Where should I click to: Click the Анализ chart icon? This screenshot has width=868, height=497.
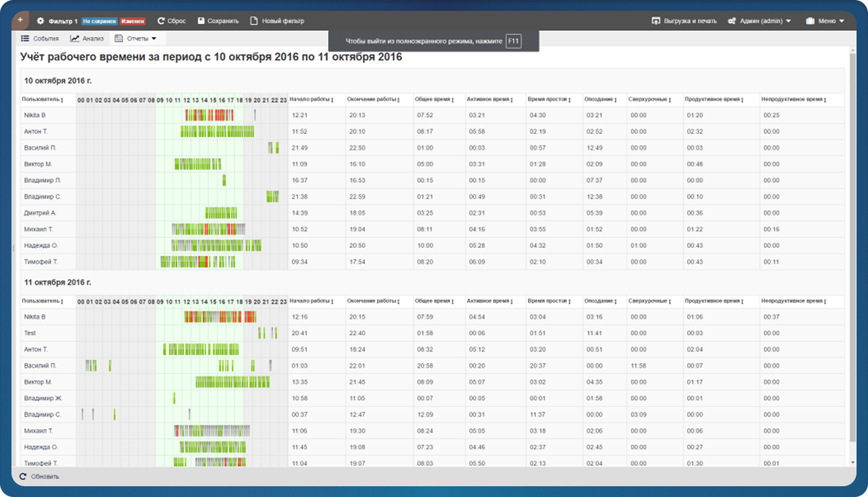tap(75, 39)
